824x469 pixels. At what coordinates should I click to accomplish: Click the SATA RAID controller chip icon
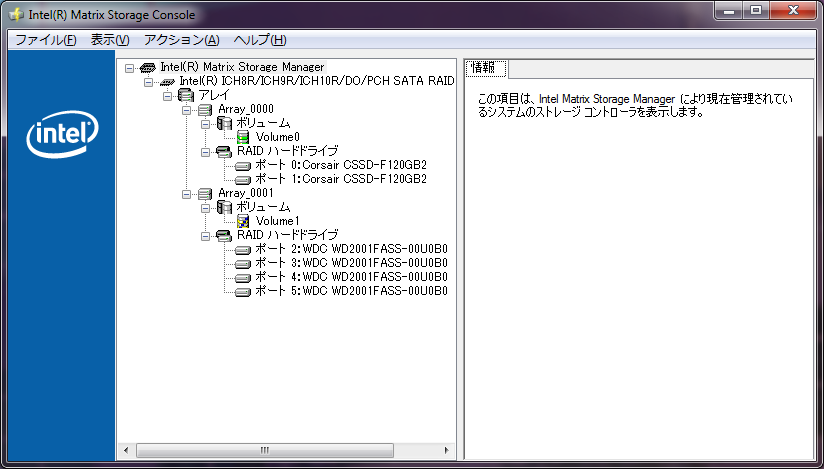click(x=168, y=82)
